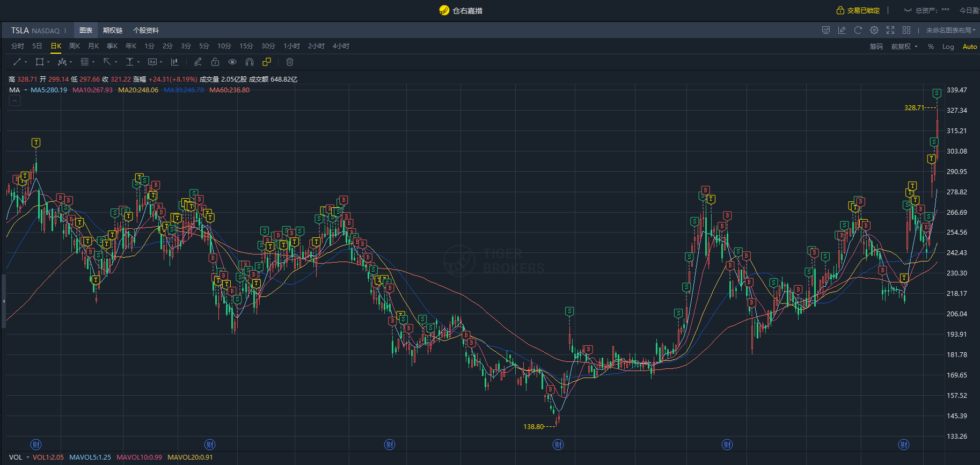Select the wave pattern drawing tool
980x465 pixels.
coord(62,62)
